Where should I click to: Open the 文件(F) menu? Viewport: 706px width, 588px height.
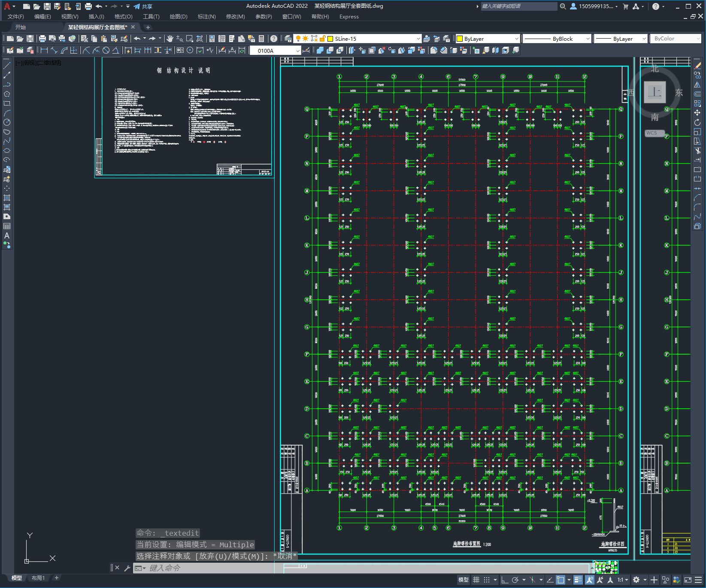pos(16,17)
